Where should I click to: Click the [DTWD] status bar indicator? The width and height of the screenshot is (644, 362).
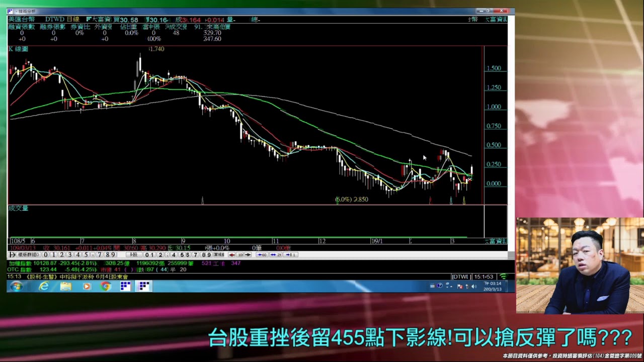point(461,277)
